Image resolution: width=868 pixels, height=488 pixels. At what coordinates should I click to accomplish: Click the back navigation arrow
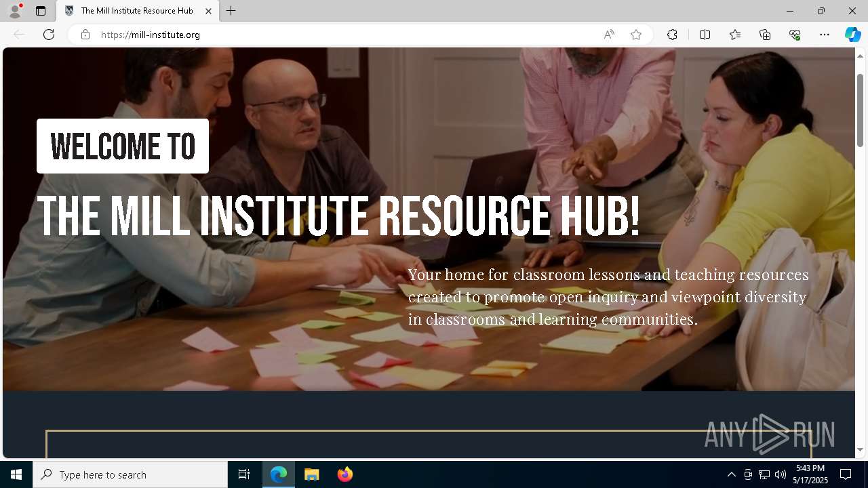click(x=19, y=35)
